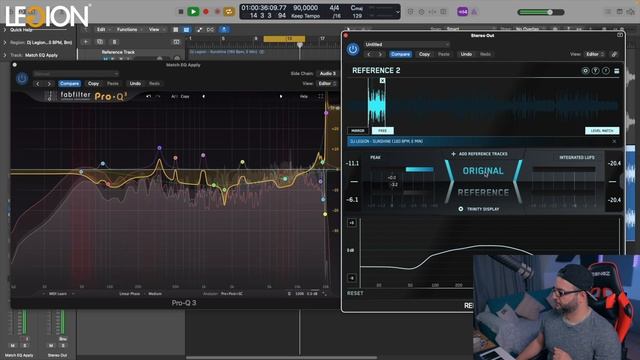Screen dimensions: 640x360
Task: Click the LEVEL MATCH button
Action: pyautogui.click(x=602, y=131)
